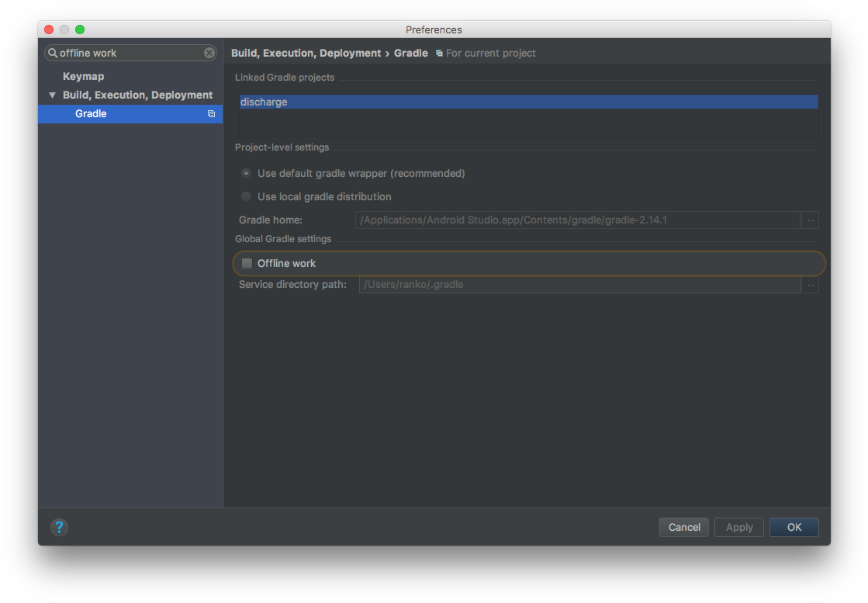
Task: Click the help question mark icon
Action: pos(59,528)
